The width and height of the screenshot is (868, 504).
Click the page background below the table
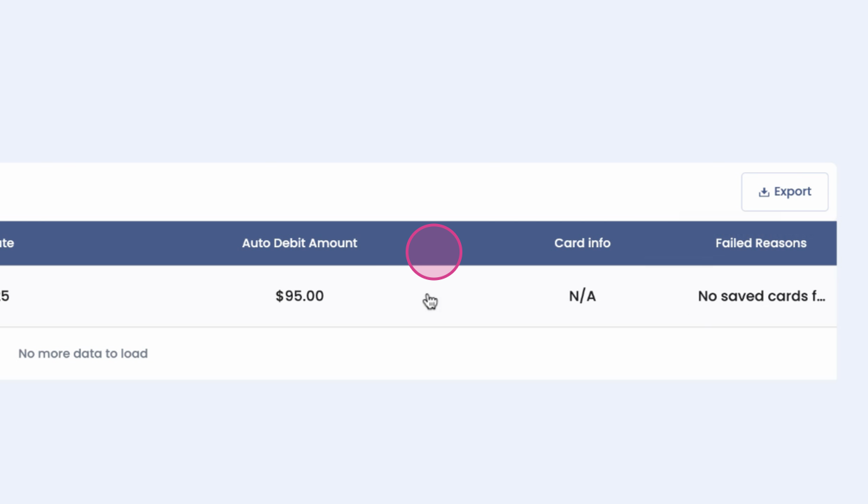434,442
